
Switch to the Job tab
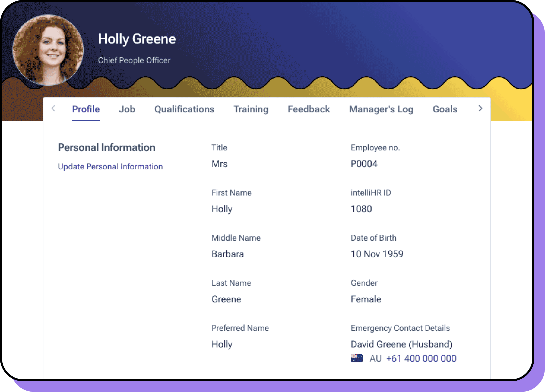pos(127,109)
